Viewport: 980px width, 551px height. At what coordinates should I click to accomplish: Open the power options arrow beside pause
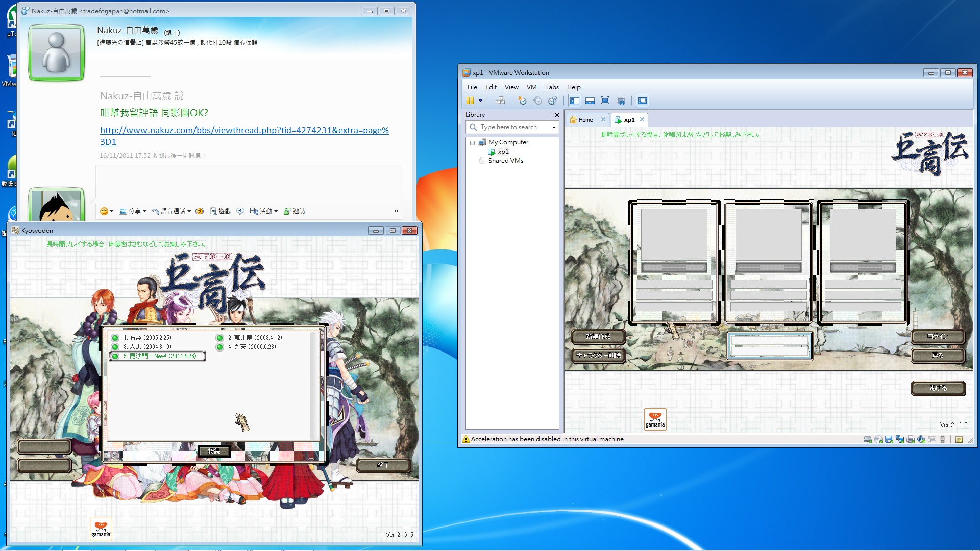click(x=480, y=101)
